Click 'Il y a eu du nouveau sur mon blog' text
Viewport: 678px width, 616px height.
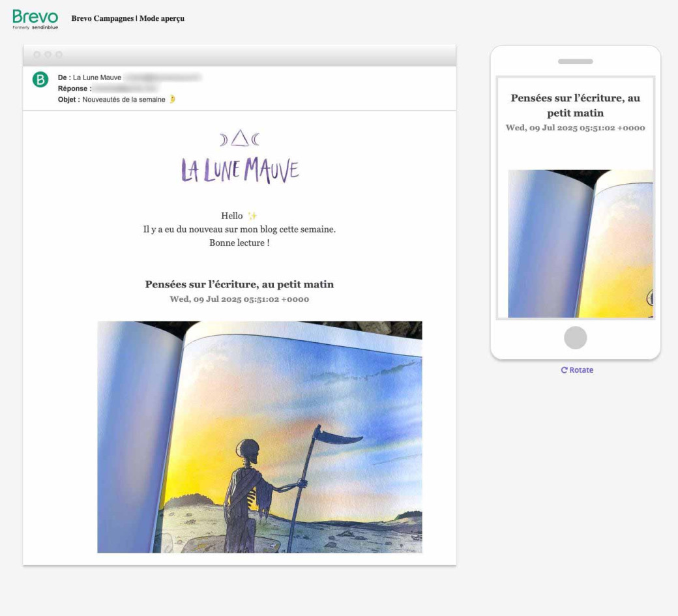click(239, 229)
